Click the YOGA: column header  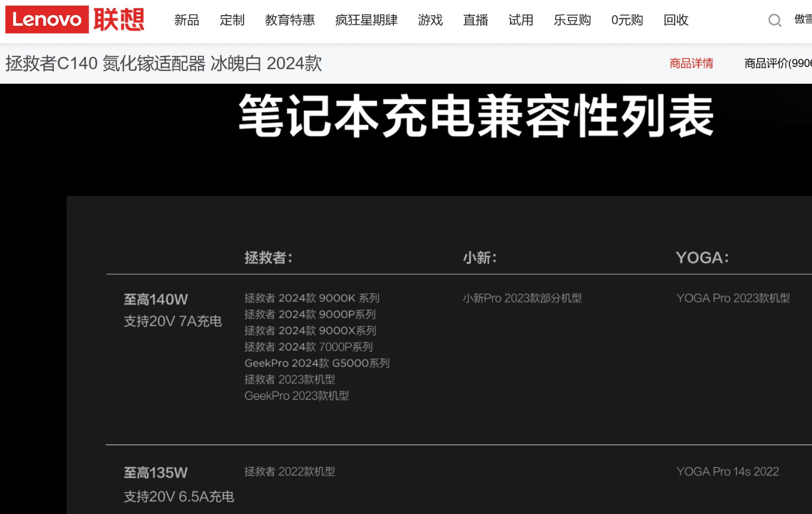point(702,258)
